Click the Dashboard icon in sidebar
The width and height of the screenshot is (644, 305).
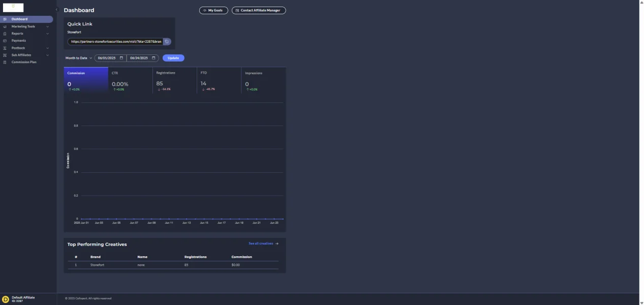tap(5, 19)
